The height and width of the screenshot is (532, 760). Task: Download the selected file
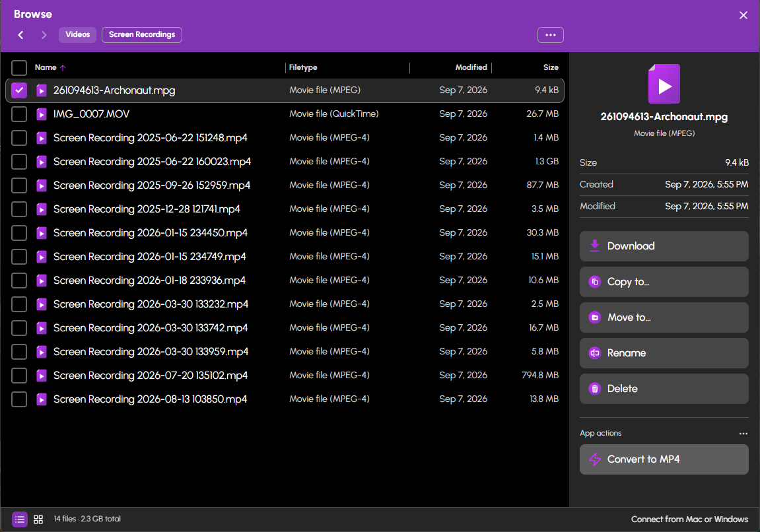pyautogui.click(x=664, y=246)
